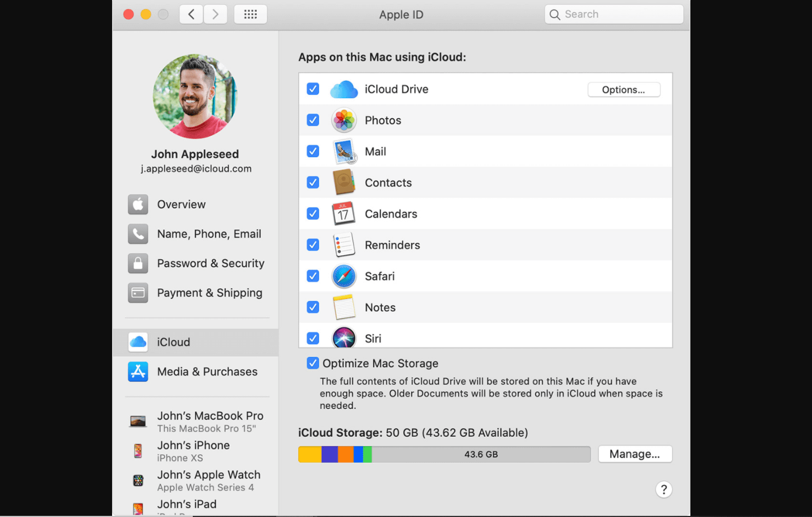Go forward with the right arrow button
This screenshot has height=517, width=812.
(215, 14)
